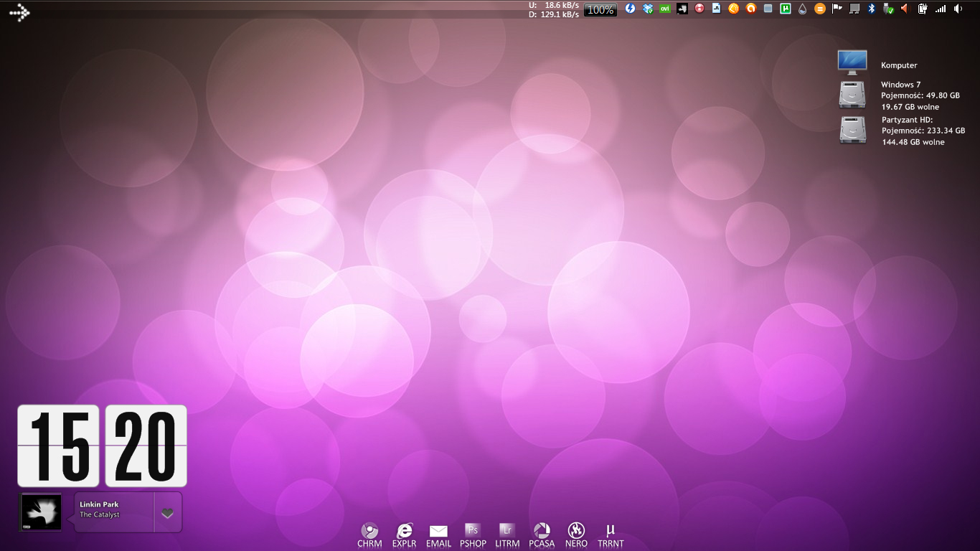Open the Komputer monitor icon
The width and height of the screenshot is (980, 551).
852,62
